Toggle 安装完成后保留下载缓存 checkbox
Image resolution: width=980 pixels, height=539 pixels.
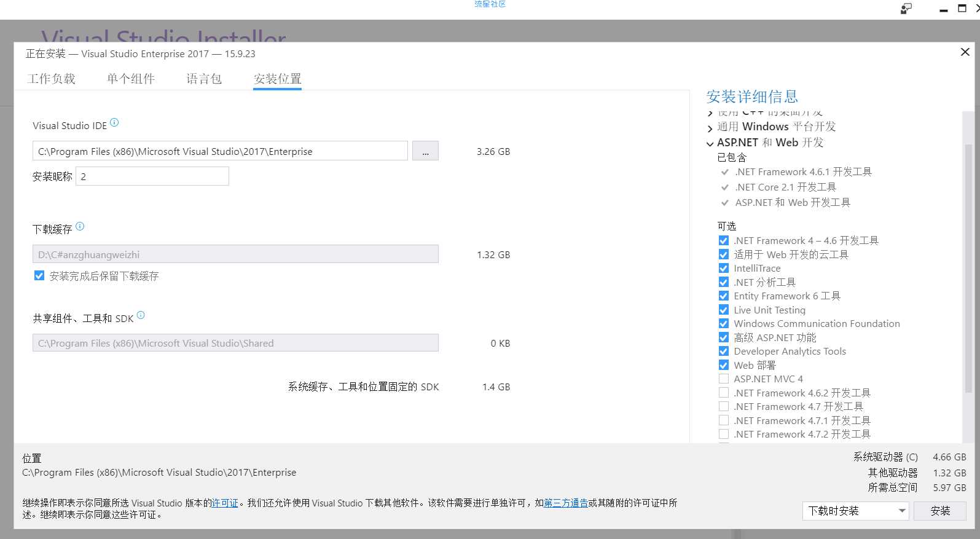39,276
